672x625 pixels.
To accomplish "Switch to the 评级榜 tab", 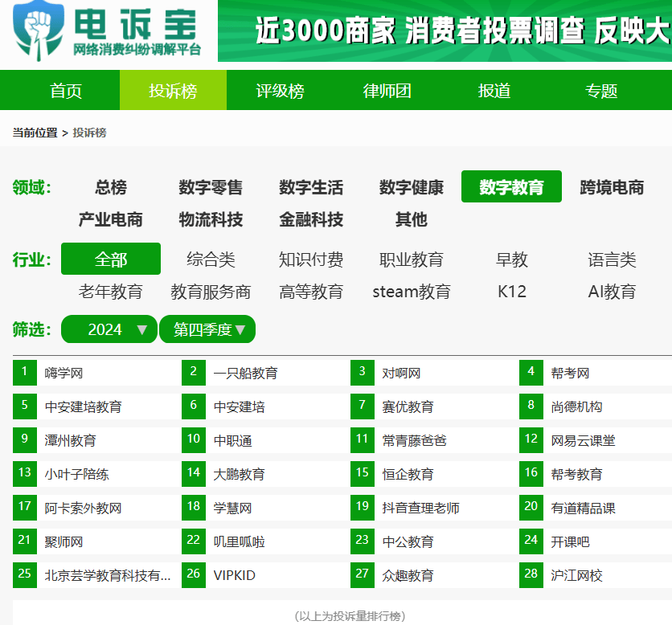I will coord(281,91).
